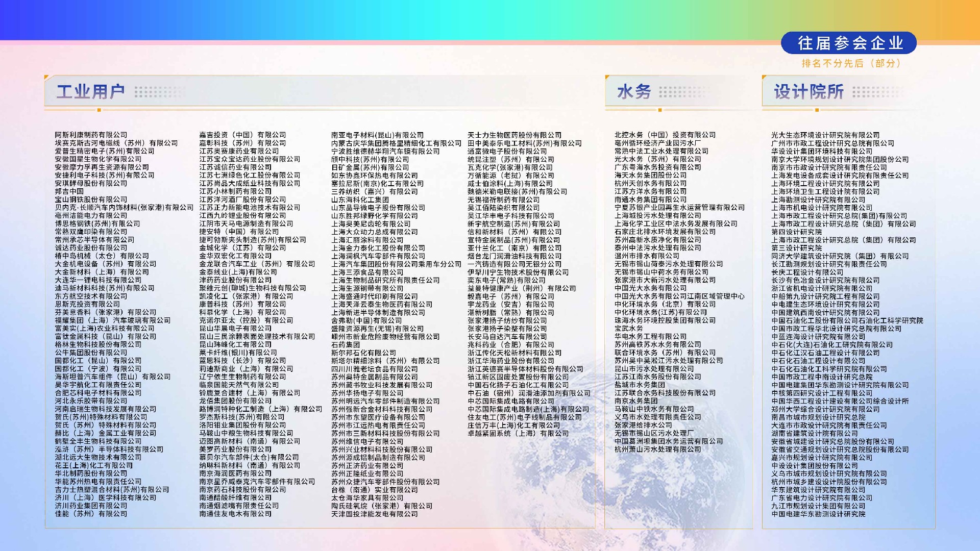
Task: Click on 吴江佰陆染织有限公司
Action: pyautogui.click(x=504, y=208)
